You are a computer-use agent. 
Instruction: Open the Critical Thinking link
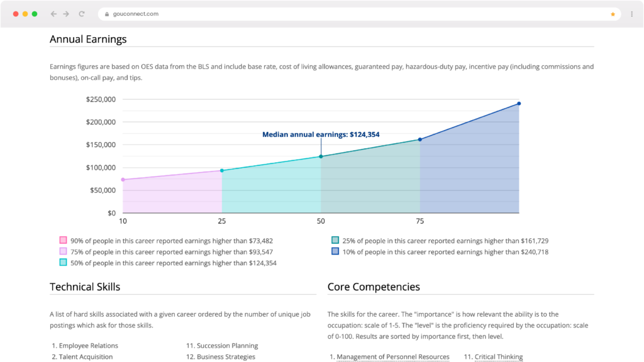(499, 357)
